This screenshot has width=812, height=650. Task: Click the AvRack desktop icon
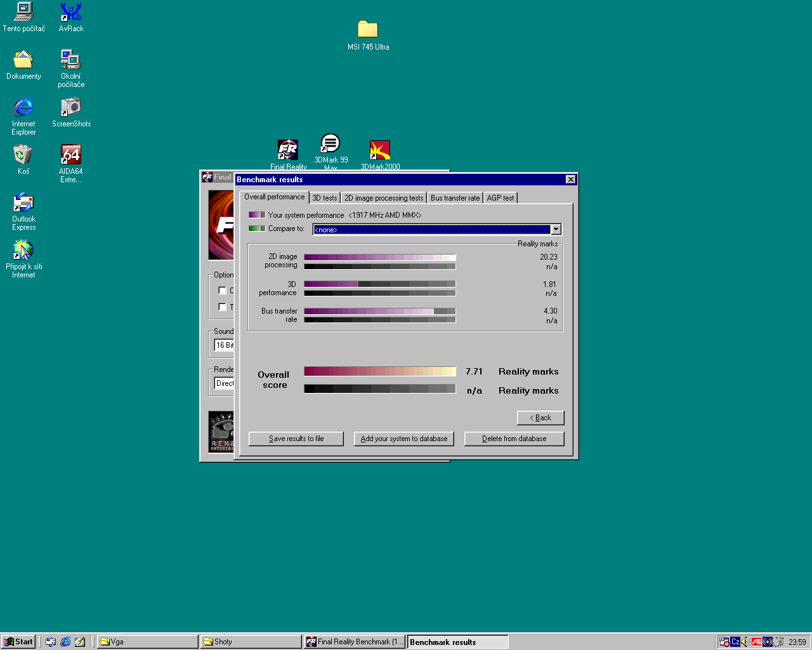pyautogui.click(x=71, y=13)
